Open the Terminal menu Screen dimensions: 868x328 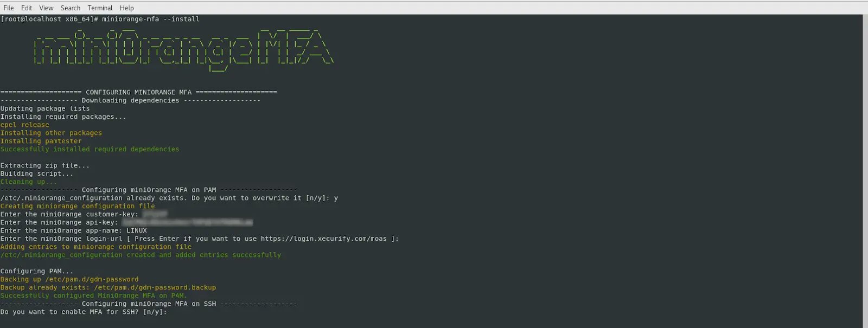tap(100, 8)
